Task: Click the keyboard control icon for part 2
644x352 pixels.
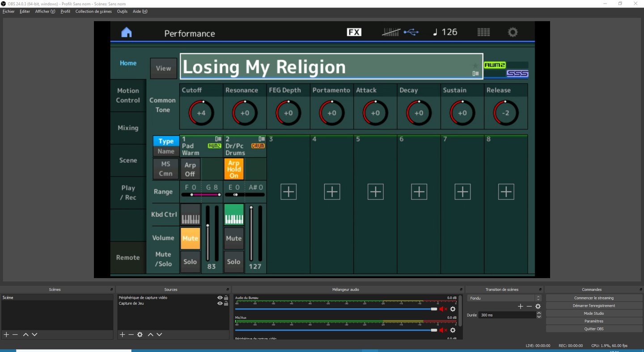Action: coord(233,215)
